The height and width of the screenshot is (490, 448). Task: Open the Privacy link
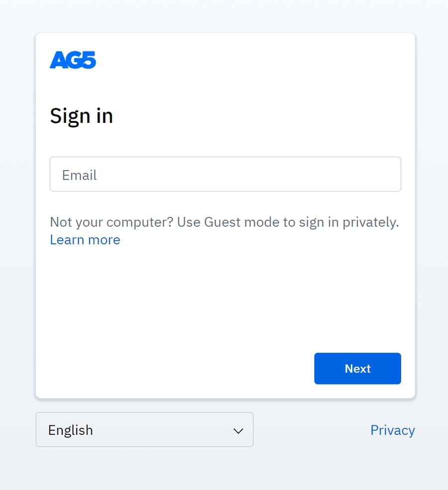pos(392,430)
